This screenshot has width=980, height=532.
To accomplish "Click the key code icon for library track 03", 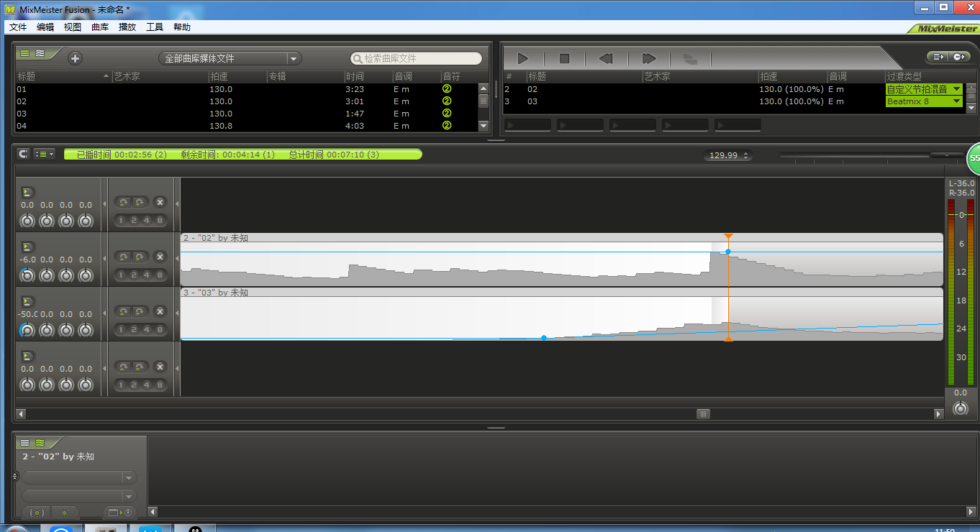I will pos(447,114).
